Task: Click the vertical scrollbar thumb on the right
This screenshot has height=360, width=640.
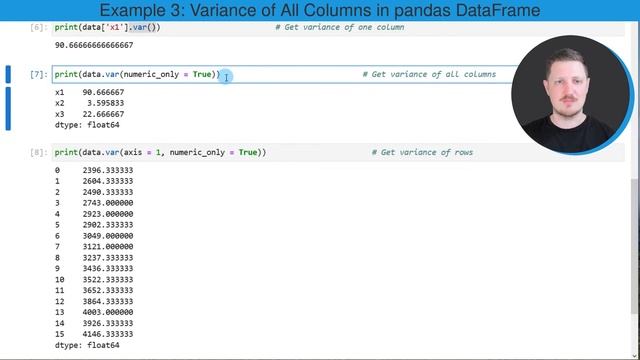Action: (x=634, y=246)
